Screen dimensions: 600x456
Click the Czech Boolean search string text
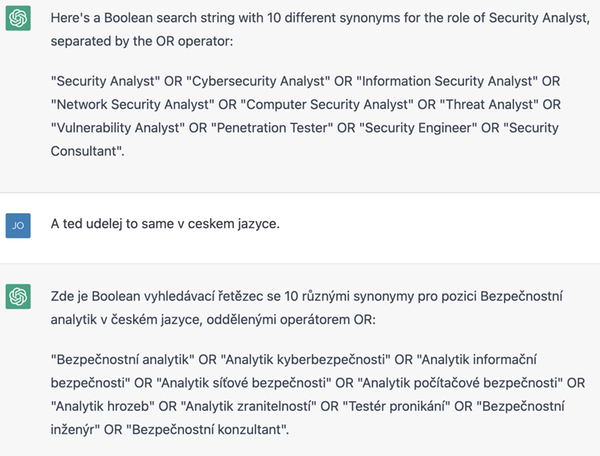[x=318, y=394]
